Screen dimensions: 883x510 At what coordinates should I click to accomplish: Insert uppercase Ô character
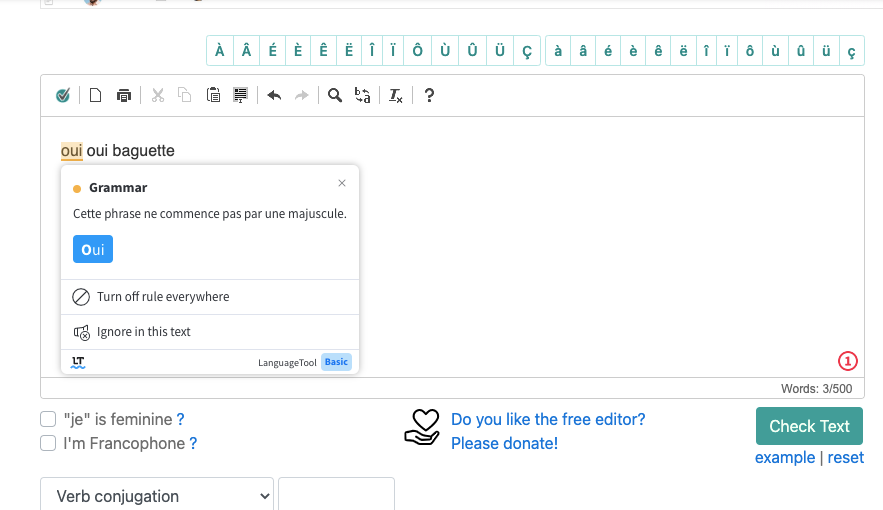pyautogui.click(x=417, y=51)
